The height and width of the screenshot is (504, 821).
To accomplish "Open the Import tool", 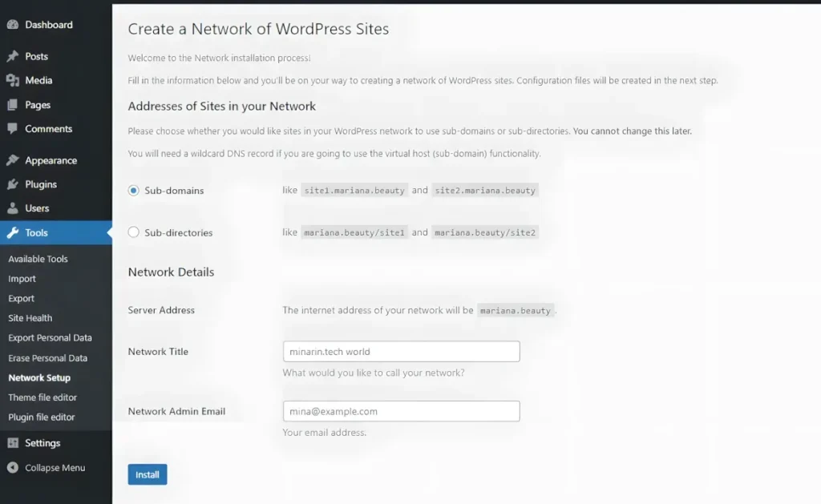I will click(x=22, y=278).
